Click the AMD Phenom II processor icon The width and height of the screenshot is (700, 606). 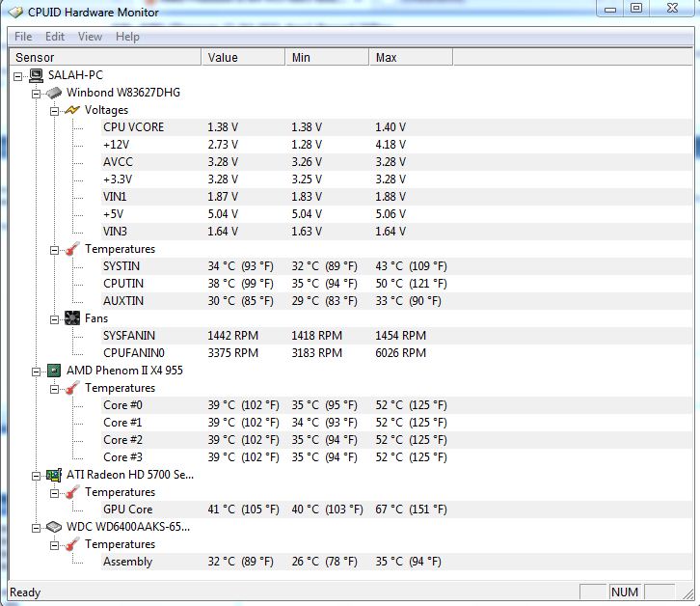(54, 371)
